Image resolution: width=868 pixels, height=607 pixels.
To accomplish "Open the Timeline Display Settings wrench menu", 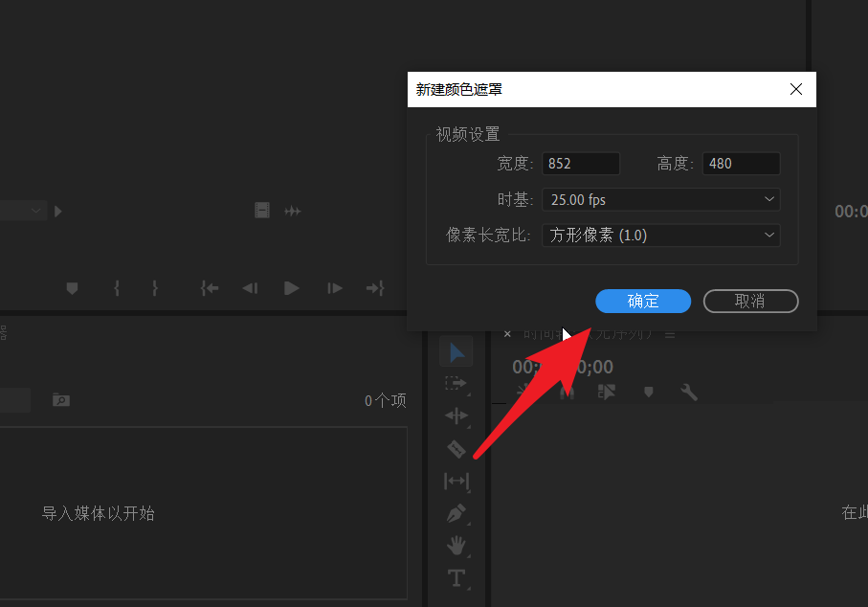I will [x=689, y=392].
